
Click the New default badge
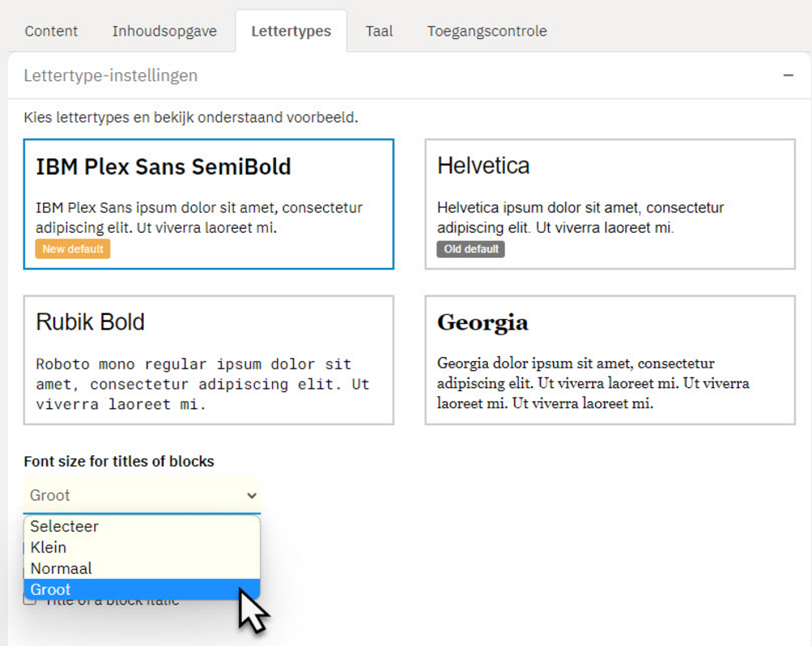(72, 249)
